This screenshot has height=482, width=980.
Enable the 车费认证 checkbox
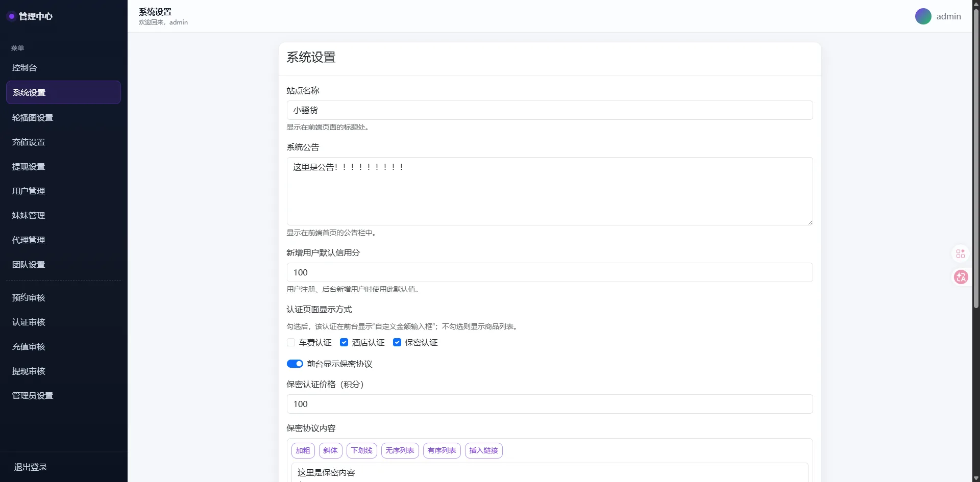291,342
